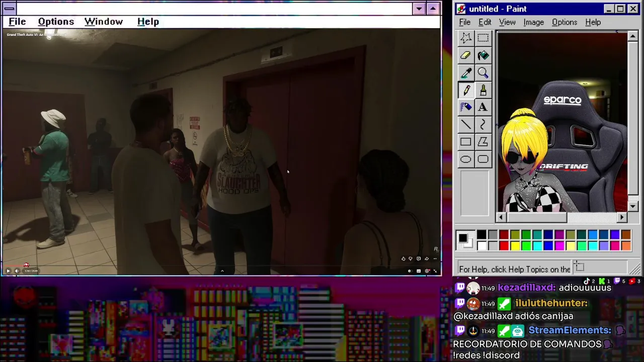
Task: Click Paint canvas scroll up arrow
Action: tap(633, 36)
